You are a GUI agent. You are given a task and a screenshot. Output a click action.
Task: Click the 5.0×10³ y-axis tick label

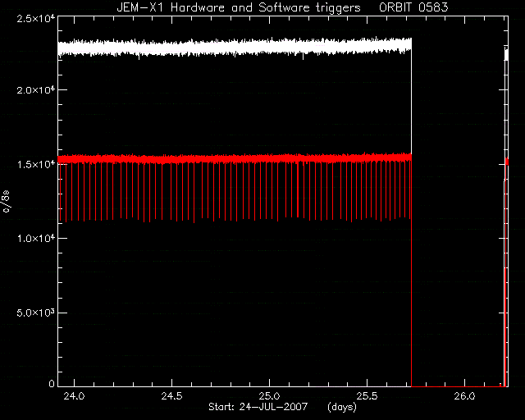pyautogui.click(x=36, y=313)
